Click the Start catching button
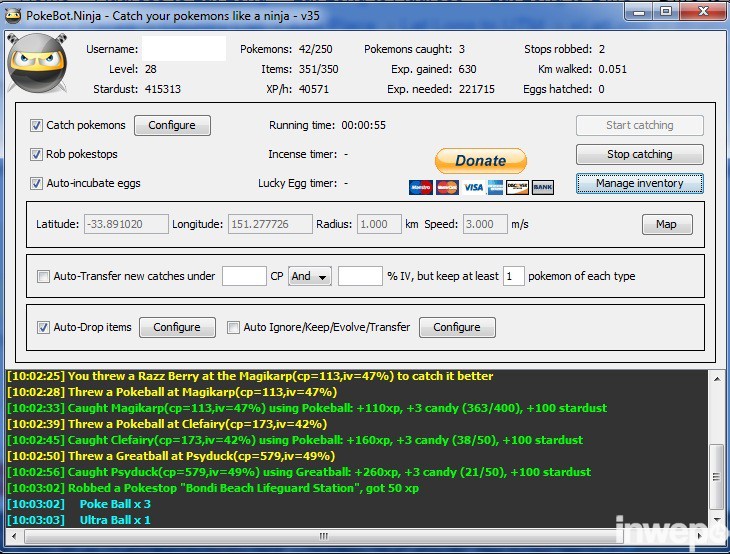Screen dimensions: 730x554 click(640, 125)
